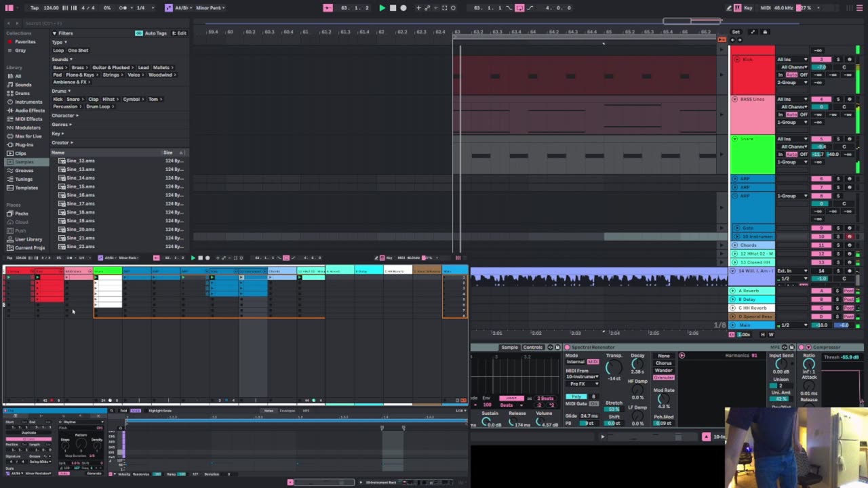This screenshot has width=868, height=488.
Task: Open Modulators in the Library
Action: [28, 127]
